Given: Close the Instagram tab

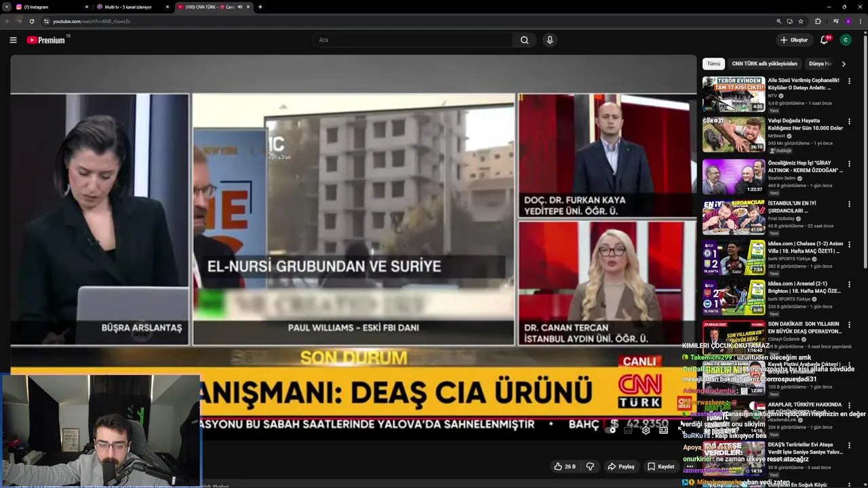Looking at the screenshot, I should tap(87, 7).
